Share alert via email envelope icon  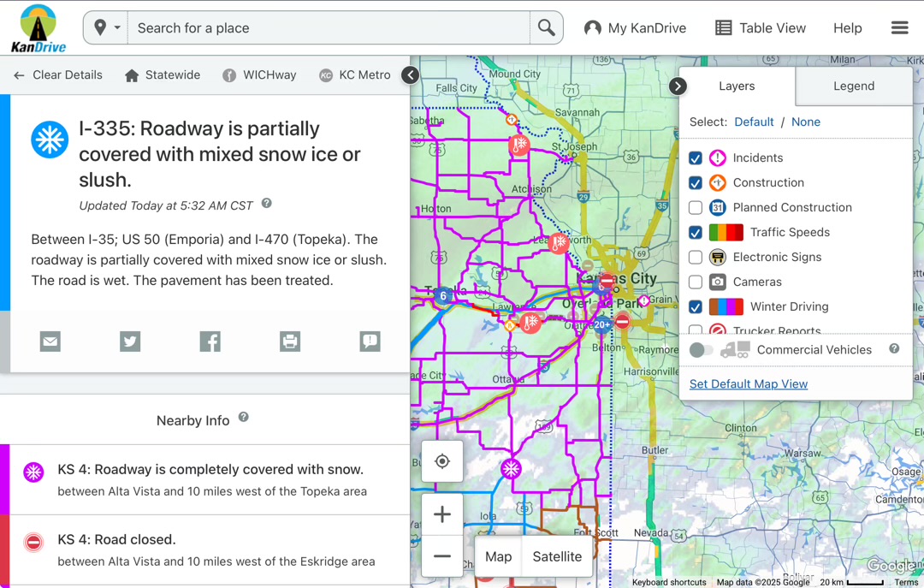coord(50,342)
